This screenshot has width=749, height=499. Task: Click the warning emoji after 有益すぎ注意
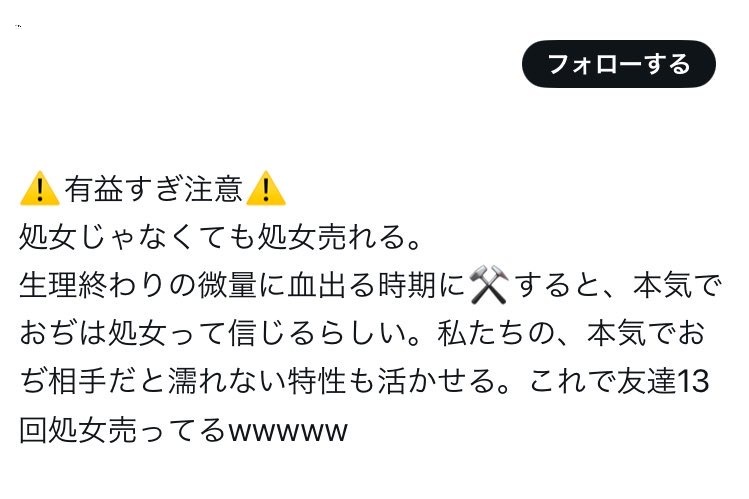pyautogui.click(x=266, y=189)
